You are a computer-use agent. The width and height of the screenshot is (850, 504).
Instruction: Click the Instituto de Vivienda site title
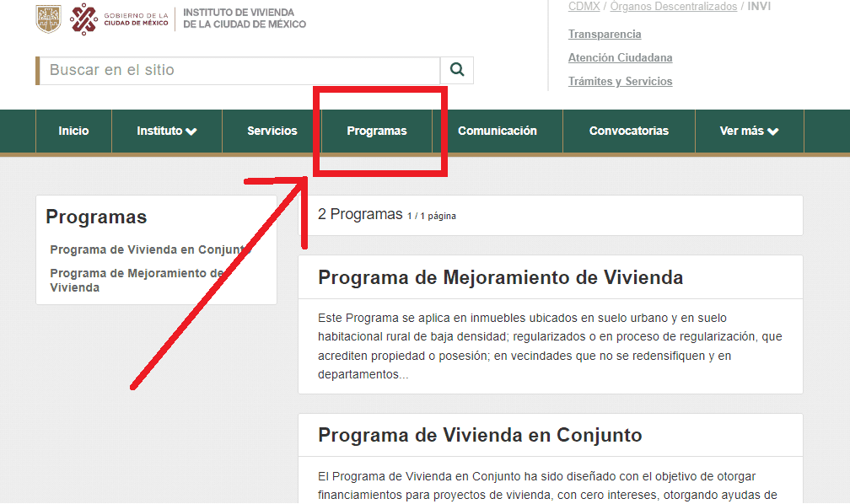tap(245, 19)
